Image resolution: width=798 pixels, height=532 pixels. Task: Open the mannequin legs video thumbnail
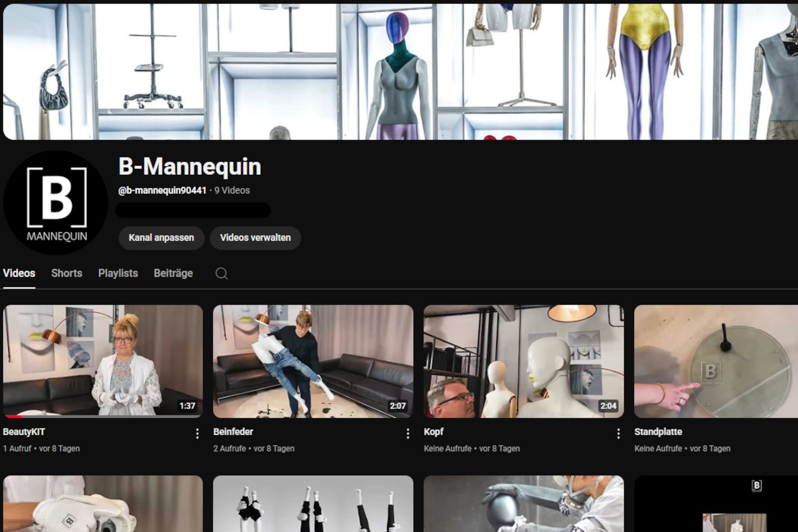pos(313,504)
